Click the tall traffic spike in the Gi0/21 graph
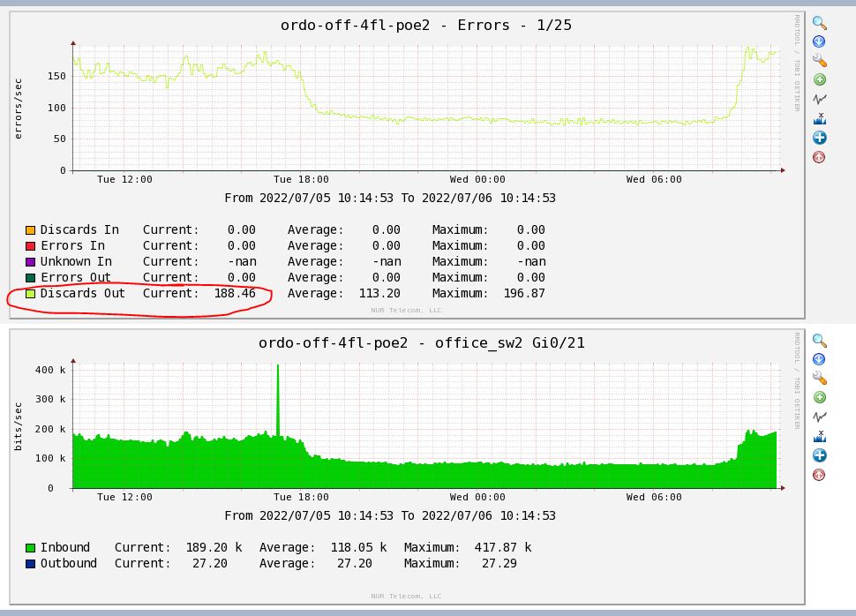 (278, 388)
